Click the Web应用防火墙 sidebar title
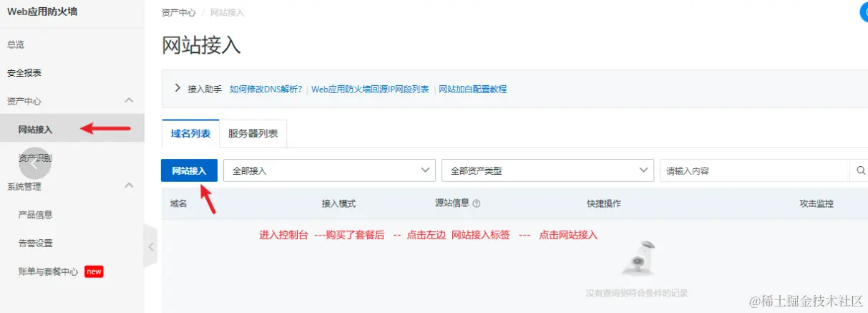This screenshot has width=868, height=313. [41, 12]
